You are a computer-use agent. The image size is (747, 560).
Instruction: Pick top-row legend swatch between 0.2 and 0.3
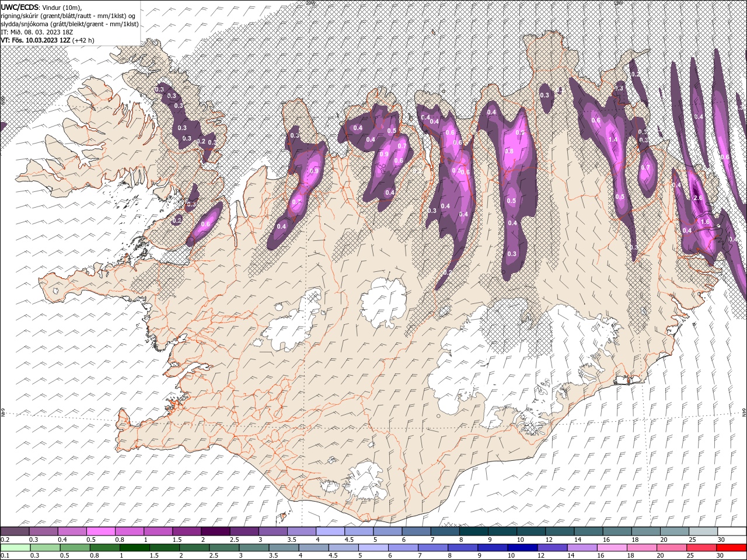[15, 531]
